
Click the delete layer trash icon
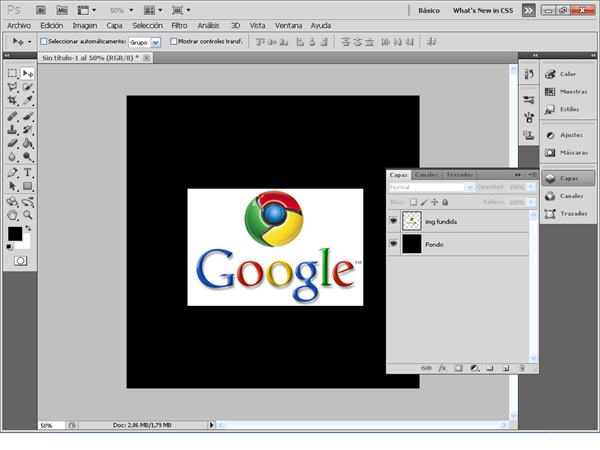coord(523,369)
